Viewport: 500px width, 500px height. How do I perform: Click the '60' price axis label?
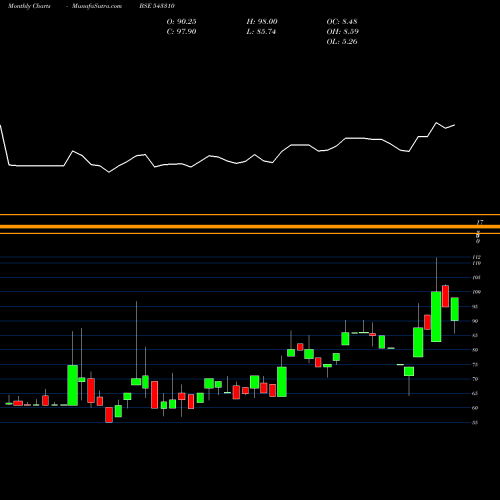tap(475, 408)
